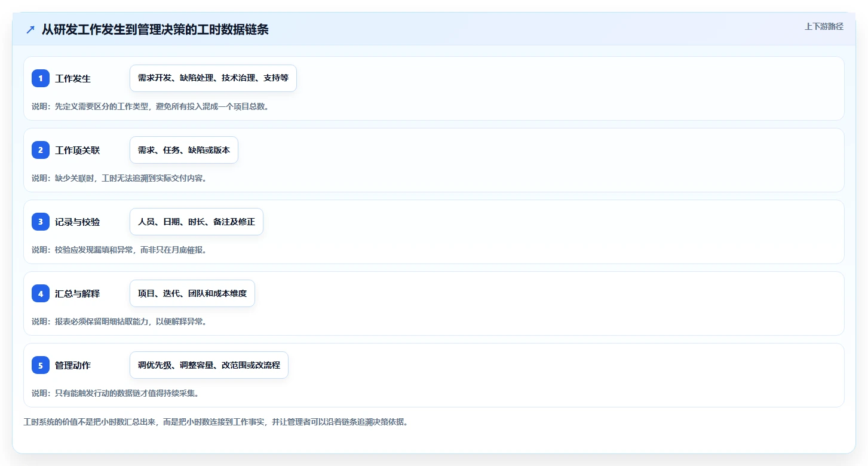Screen dimensions: 868x466
Task: Click the chip 人员、日期、时长、备注及修正
Action: [x=197, y=222]
